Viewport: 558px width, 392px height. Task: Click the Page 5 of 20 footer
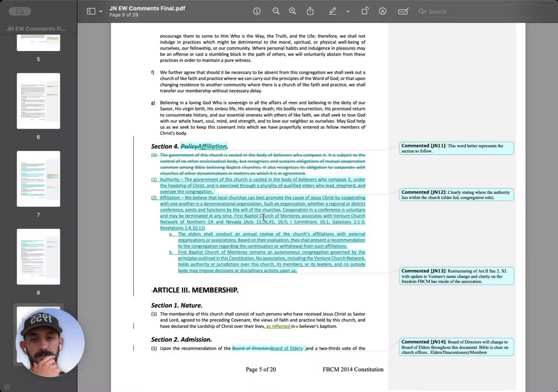[x=261, y=369]
